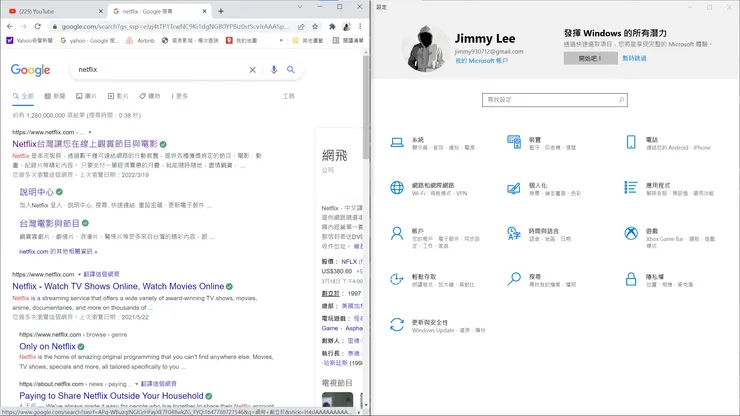Viewport: 740px width, 416px height.
Task: Select the netflix - Google search tab
Action: (159, 11)
